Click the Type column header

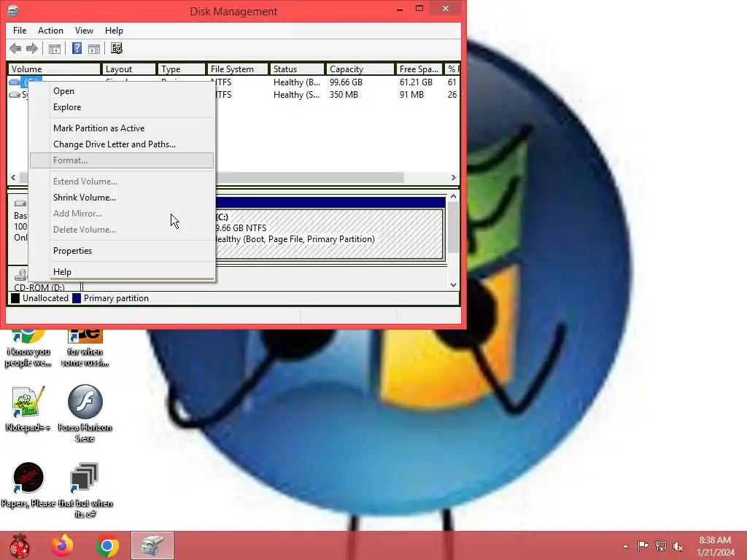[182, 69]
